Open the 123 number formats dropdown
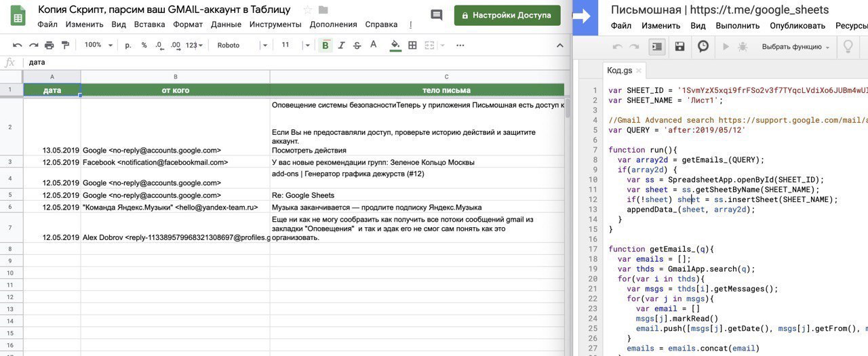 194,45
